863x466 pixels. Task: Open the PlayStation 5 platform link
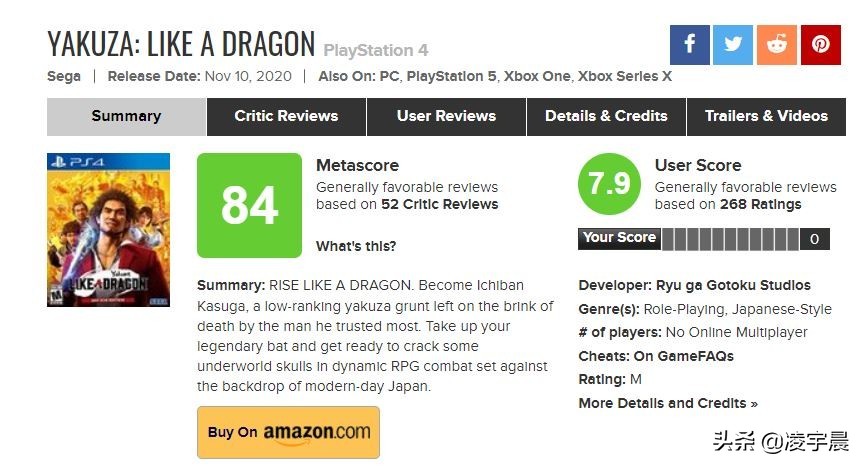[x=451, y=76]
